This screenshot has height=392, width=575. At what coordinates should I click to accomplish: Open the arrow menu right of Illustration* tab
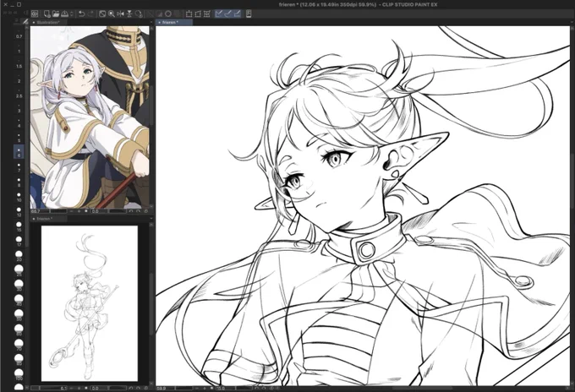click(x=151, y=22)
